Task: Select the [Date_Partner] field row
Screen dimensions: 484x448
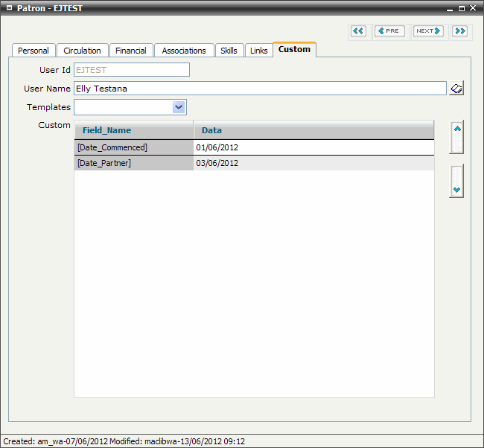Action: (x=133, y=163)
